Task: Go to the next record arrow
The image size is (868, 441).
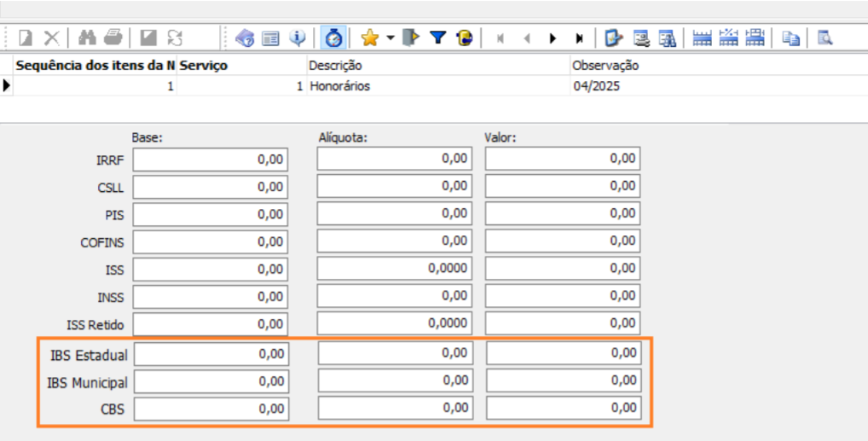Action: coord(553,38)
